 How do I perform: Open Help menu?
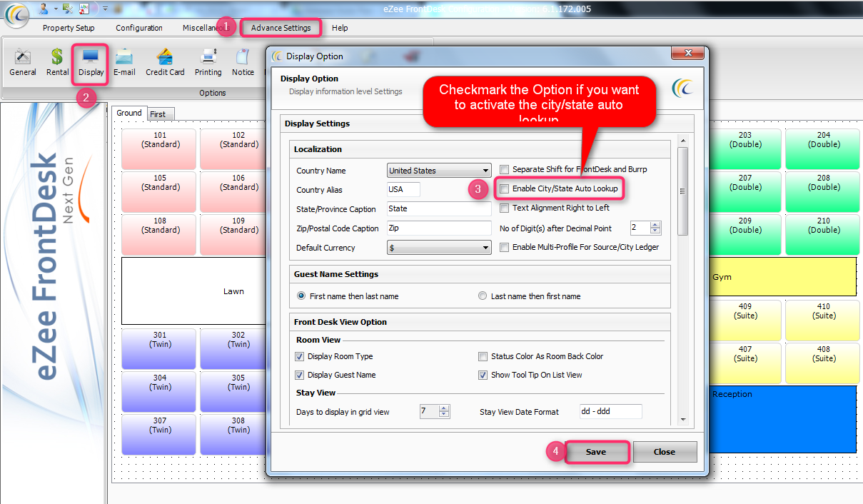(x=340, y=28)
